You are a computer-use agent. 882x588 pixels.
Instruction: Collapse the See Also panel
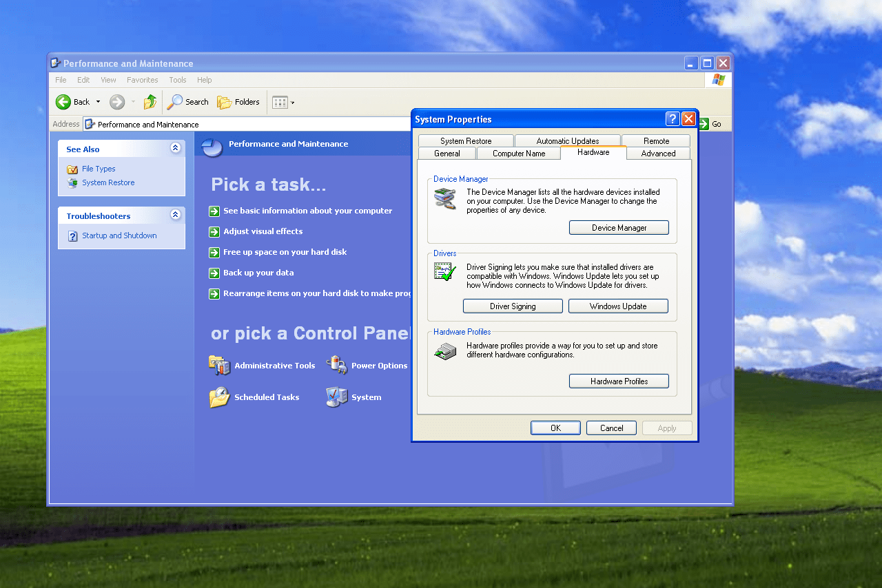tap(175, 148)
